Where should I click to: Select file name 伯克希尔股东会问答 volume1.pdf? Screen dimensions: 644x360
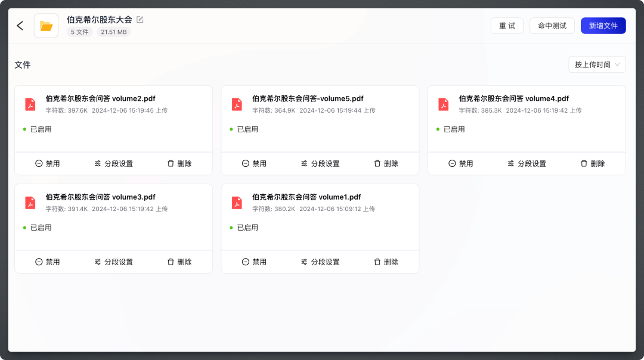pyautogui.click(x=307, y=197)
